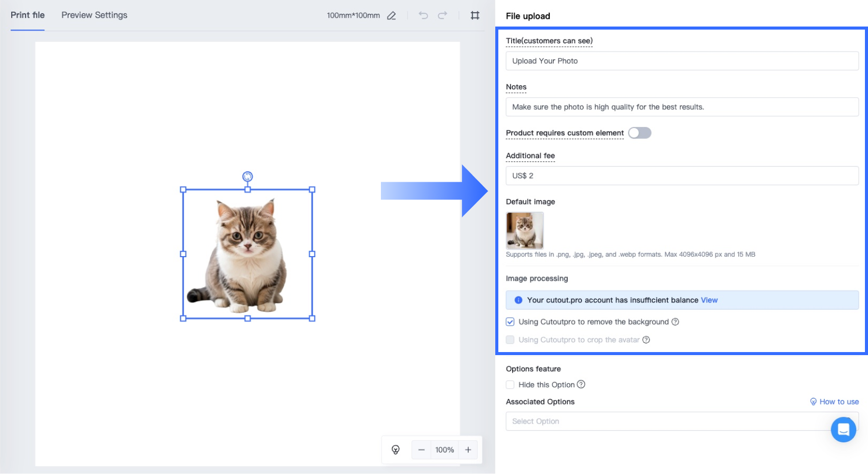Toggle Product requires custom element switch

[639, 133]
